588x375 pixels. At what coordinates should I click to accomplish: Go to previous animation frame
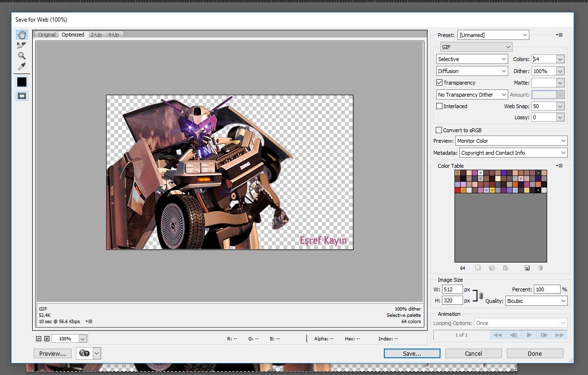(513, 335)
